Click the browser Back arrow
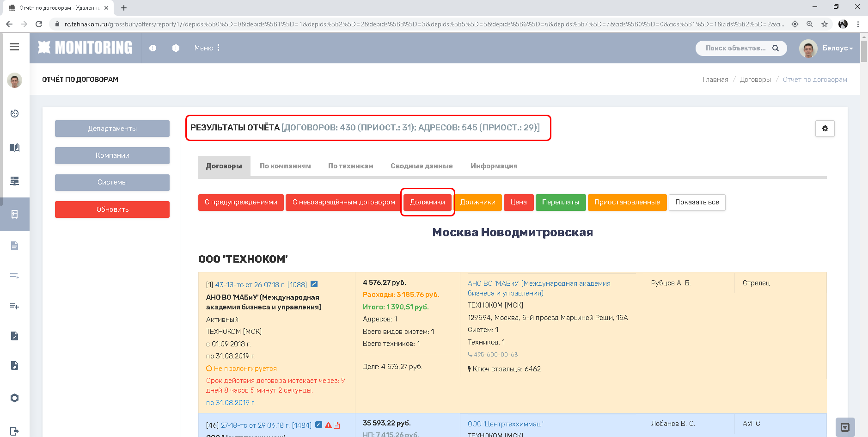 (x=9, y=24)
